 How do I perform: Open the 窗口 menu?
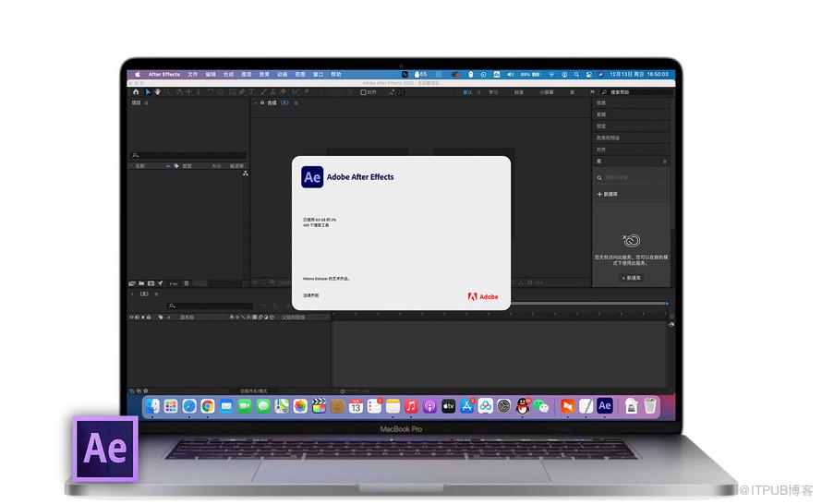319,75
